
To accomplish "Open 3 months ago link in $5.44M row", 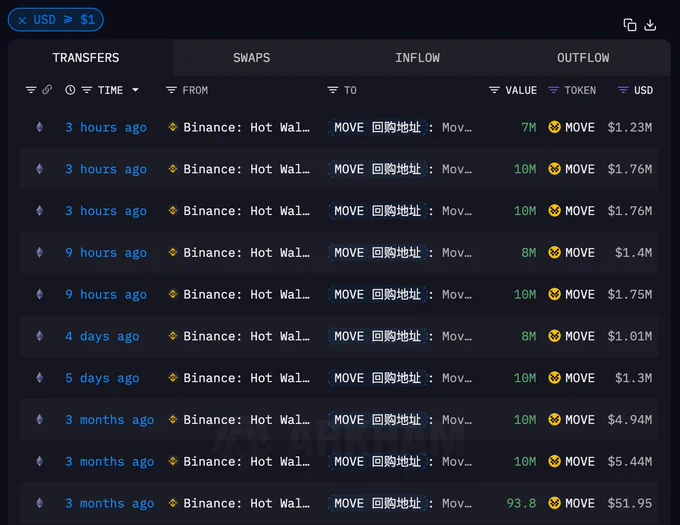I will [x=110, y=462].
